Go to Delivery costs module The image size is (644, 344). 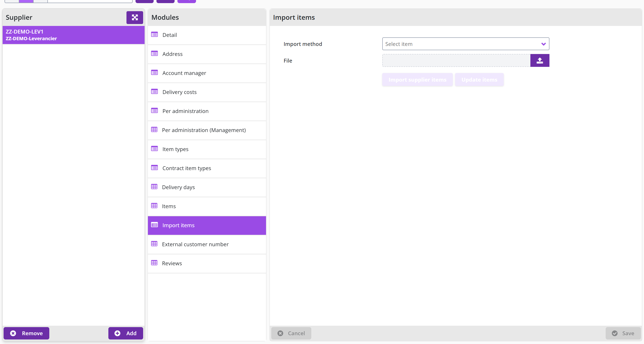(207, 92)
